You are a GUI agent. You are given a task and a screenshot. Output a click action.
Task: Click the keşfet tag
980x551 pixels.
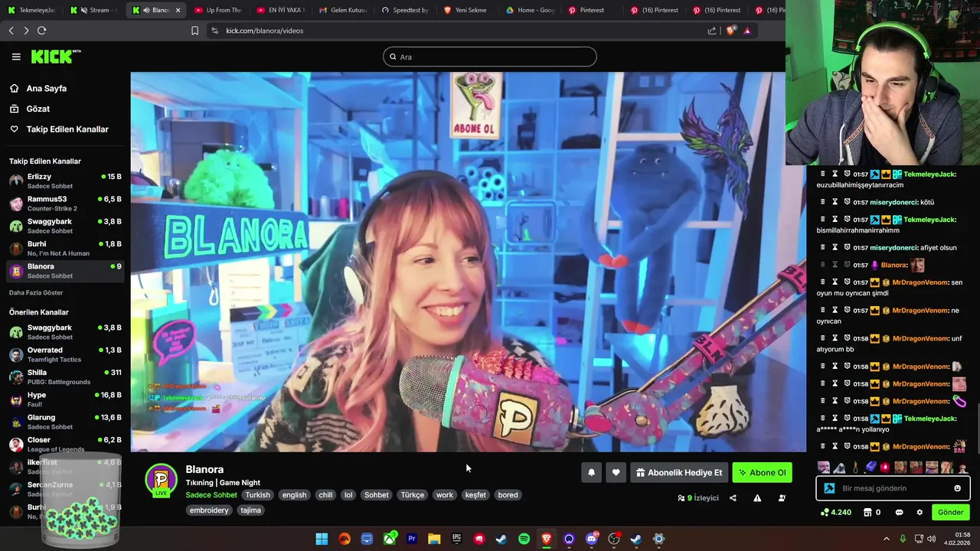click(x=475, y=495)
